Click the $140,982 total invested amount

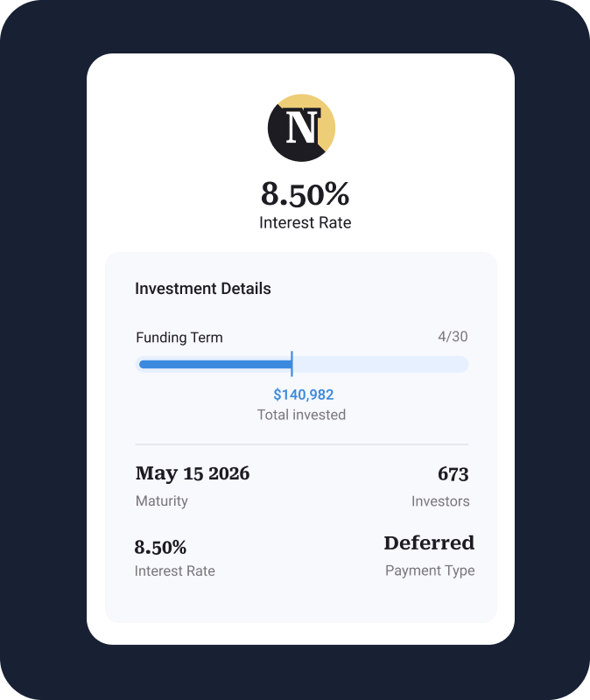(x=303, y=395)
